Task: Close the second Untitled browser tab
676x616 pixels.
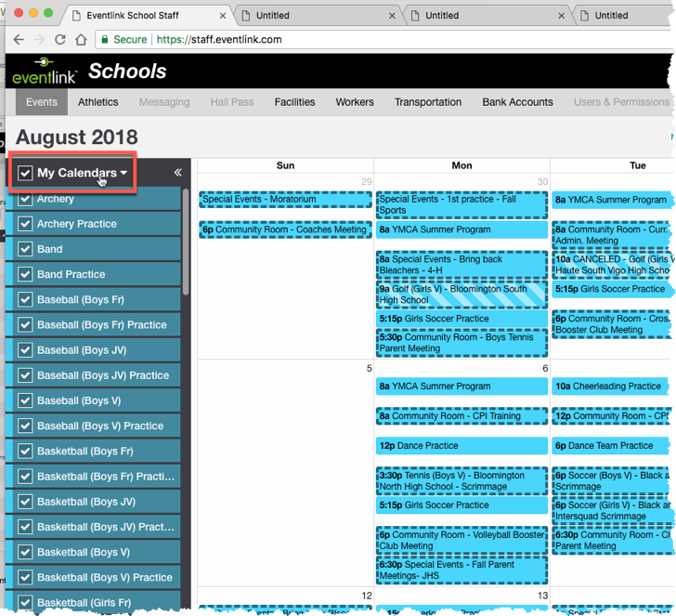Action: pyautogui.click(x=560, y=16)
